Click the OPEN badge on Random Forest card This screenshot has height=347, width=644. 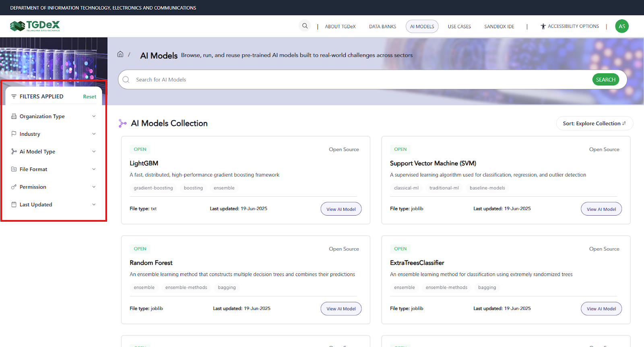tap(140, 249)
